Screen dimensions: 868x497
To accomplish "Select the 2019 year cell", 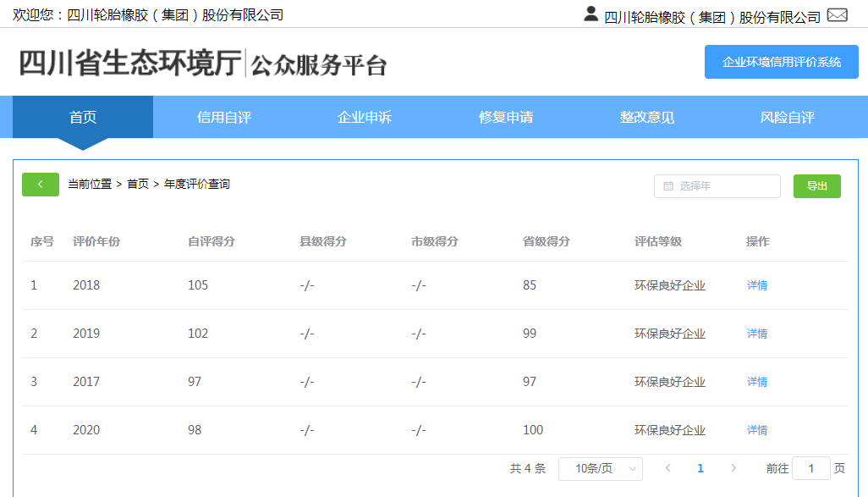I will (x=86, y=334).
